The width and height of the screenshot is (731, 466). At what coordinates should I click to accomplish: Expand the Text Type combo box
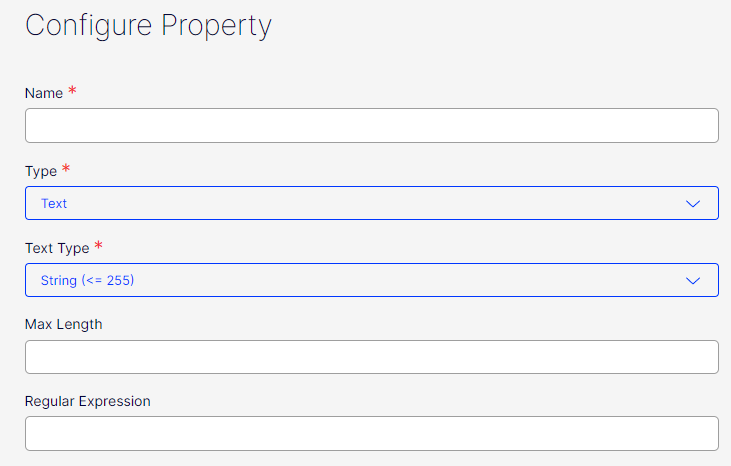click(371, 280)
